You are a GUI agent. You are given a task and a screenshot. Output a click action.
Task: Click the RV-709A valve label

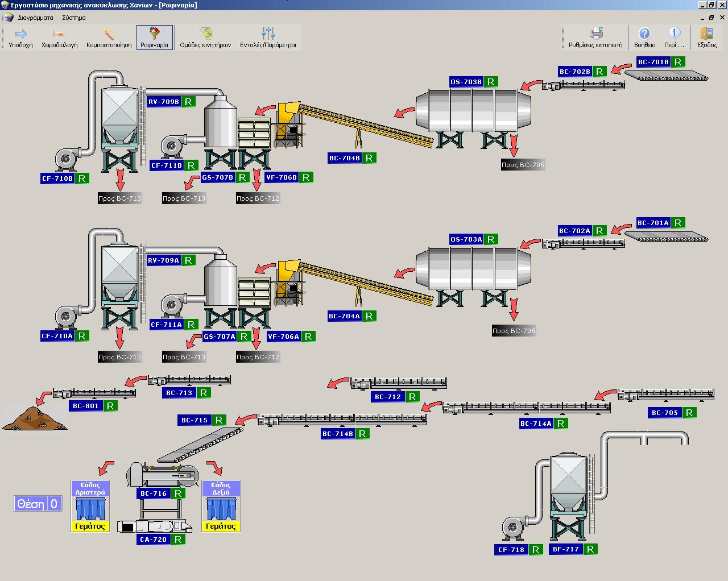[163, 260]
